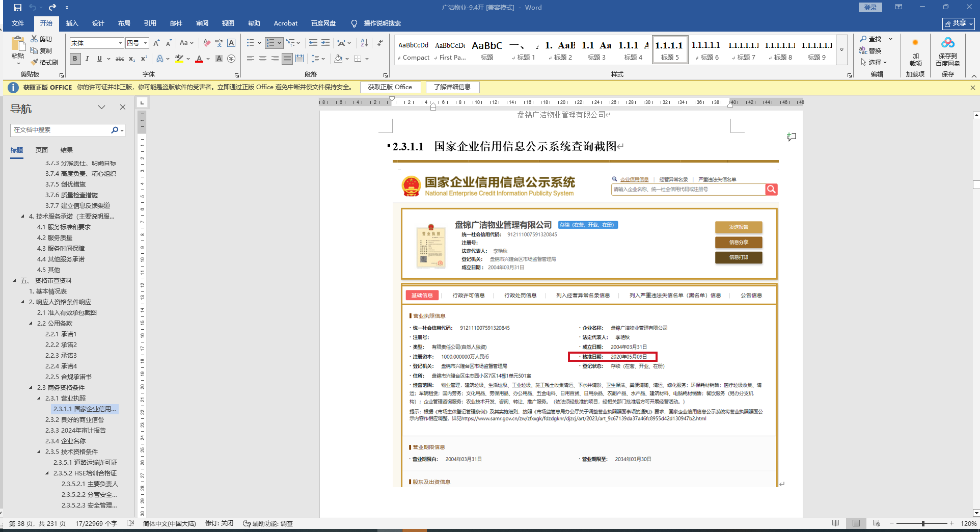Switch to the 页面 navigation tab
The image size is (980, 532).
[42, 150]
